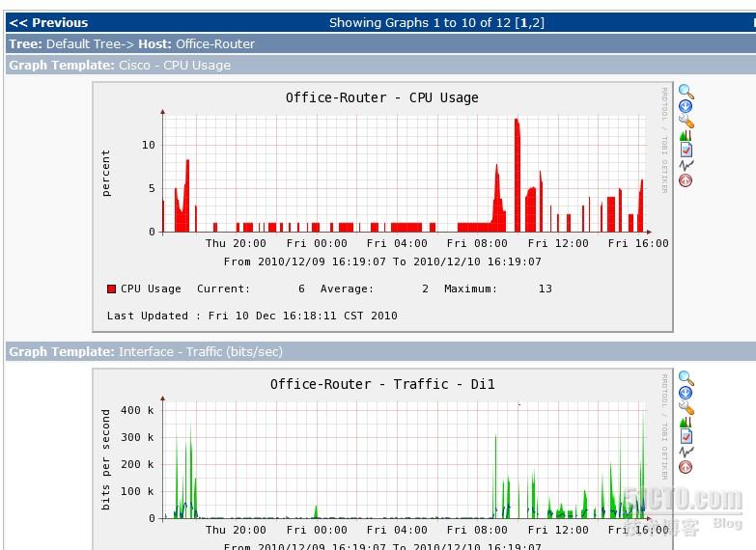
Task: Click 'Office-Router' host name in breadcrumb
Action: tap(215, 43)
